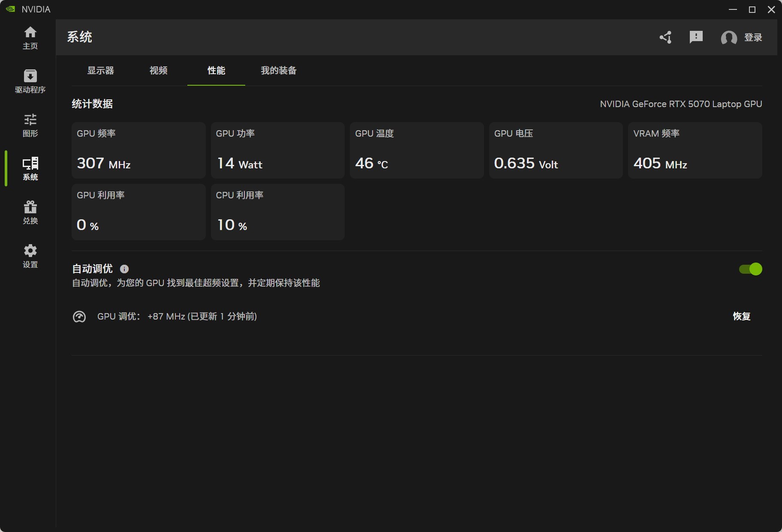Click the 恢复 restore button
The height and width of the screenshot is (532, 782).
[x=741, y=317]
